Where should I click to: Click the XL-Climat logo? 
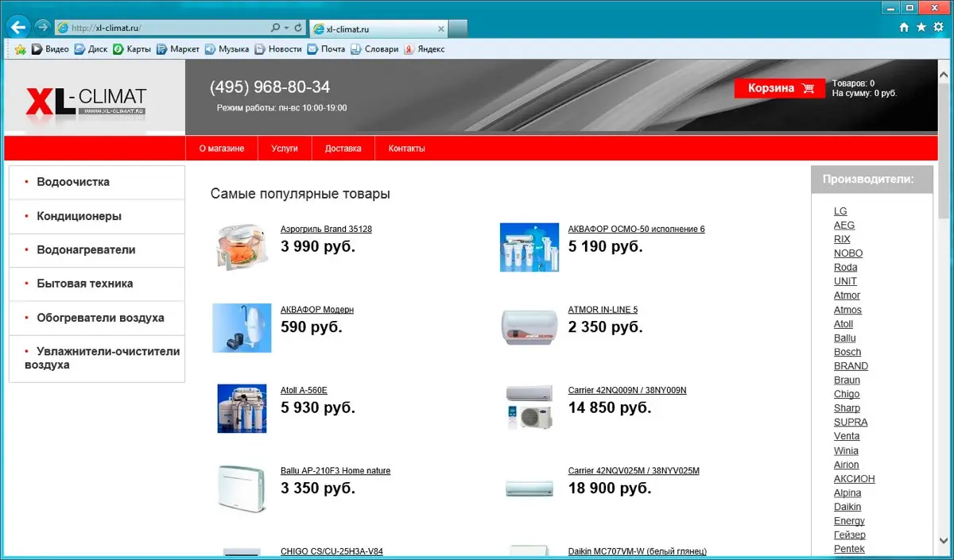point(87,102)
